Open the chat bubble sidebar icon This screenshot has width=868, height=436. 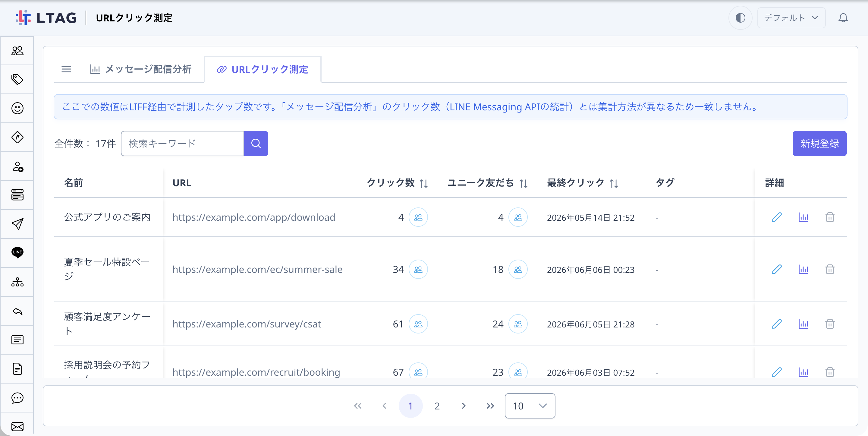click(x=17, y=398)
